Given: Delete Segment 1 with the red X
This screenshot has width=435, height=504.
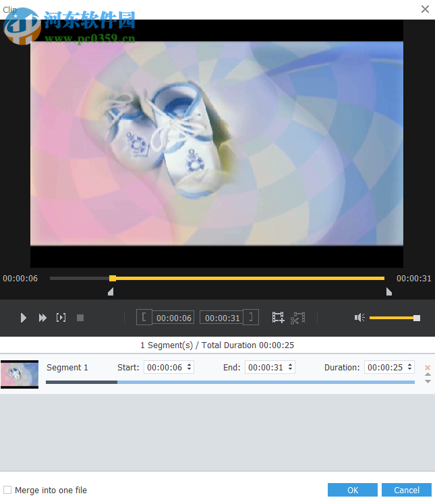Looking at the screenshot, I should pos(428,368).
